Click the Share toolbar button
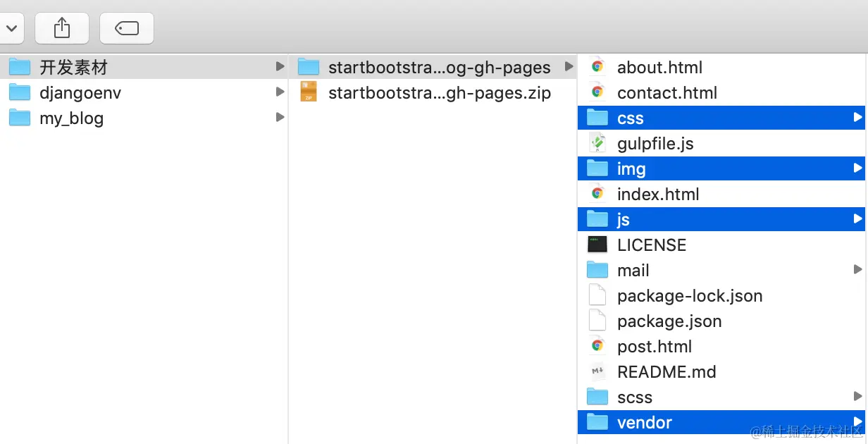This screenshot has width=868, height=444. pyautogui.click(x=62, y=28)
